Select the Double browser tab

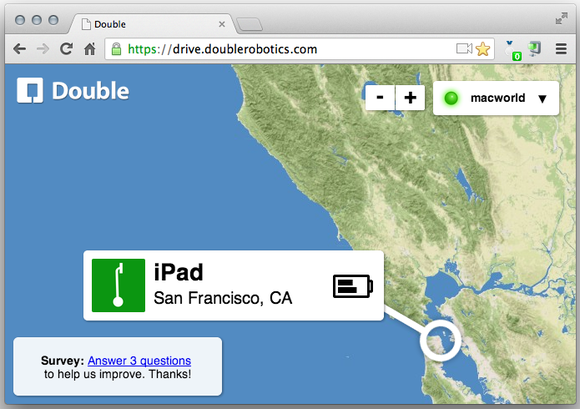(152, 24)
